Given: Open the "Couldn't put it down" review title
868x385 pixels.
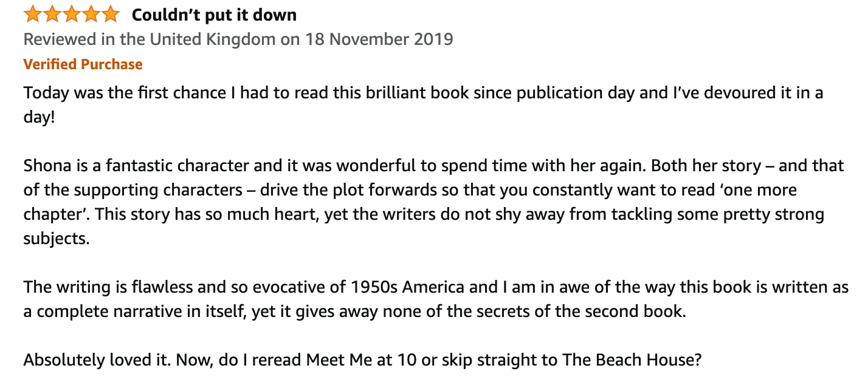Looking at the screenshot, I should (215, 15).
